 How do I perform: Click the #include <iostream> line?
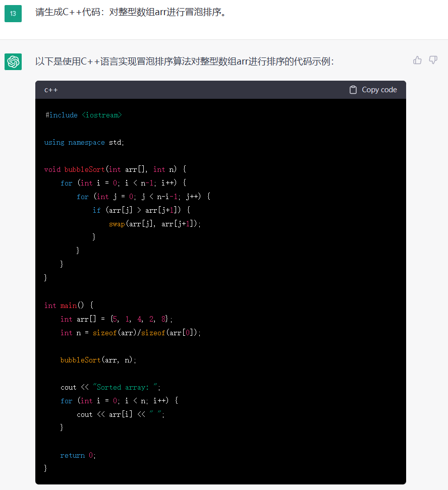pyautogui.click(x=84, y=115)
